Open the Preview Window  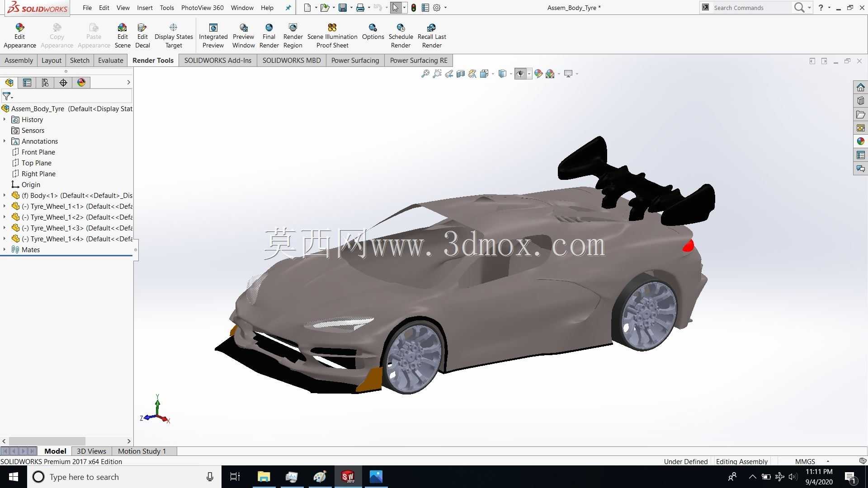244,36
